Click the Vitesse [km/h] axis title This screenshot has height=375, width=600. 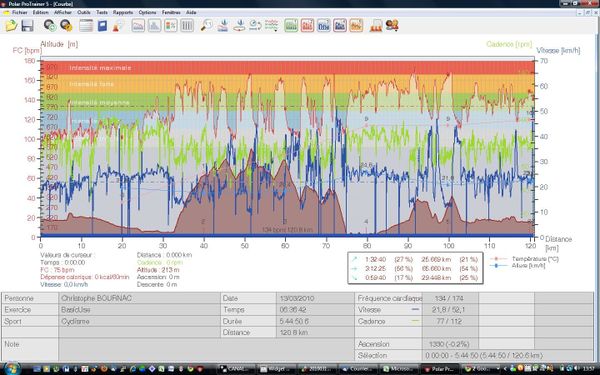(558, 51)
